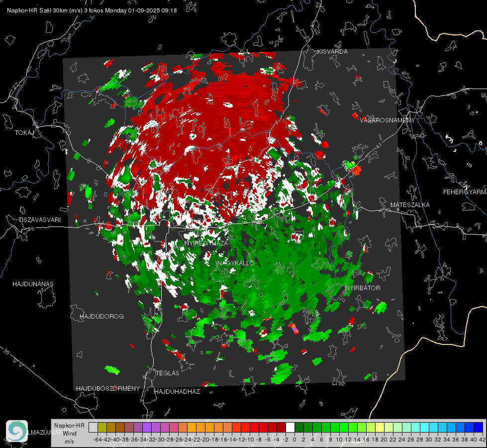Screen dimensions: 487x448
Task: Click the KISVÁRDA city label
Action: coord(332,52)
